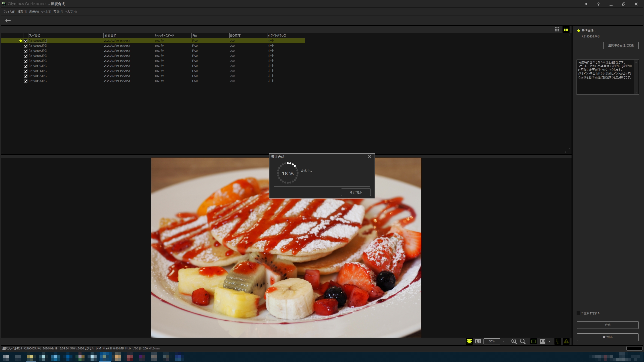
Task: Toggle the highlight warning triangle icon
Action: [566, 341]
